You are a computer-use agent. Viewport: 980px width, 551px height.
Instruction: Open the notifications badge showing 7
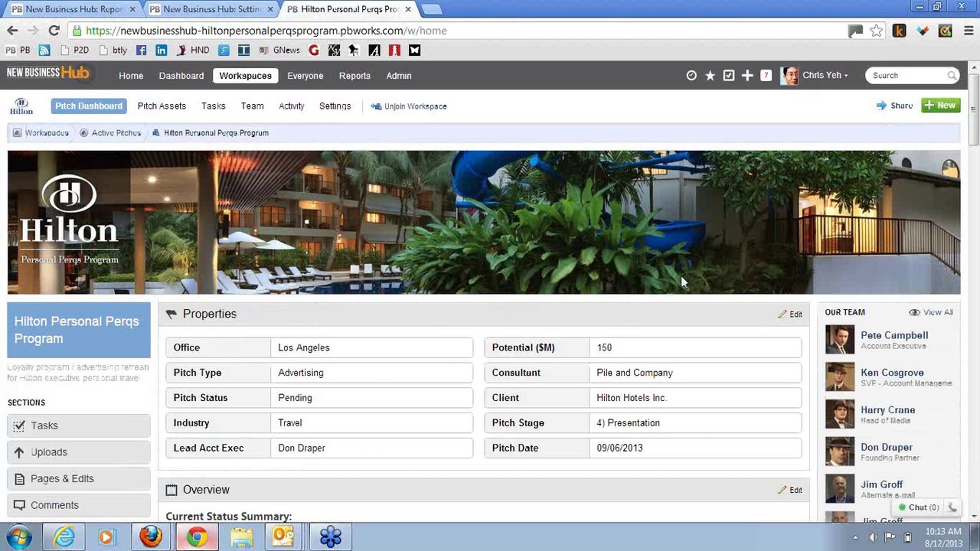tap(766, 76)
